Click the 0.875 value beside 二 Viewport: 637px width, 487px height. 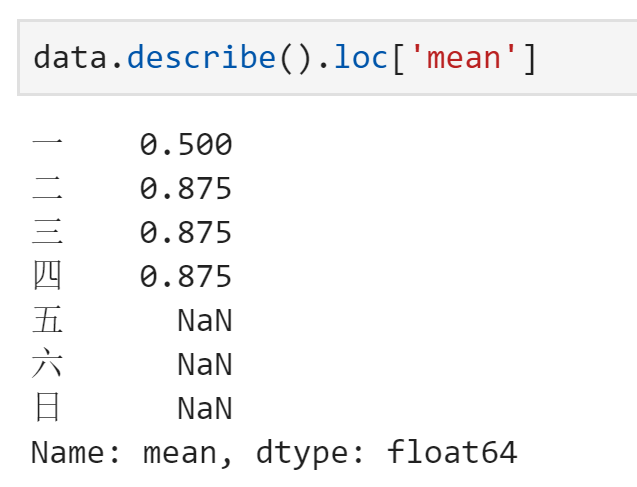pyautogui.click(x=186, y=188)
